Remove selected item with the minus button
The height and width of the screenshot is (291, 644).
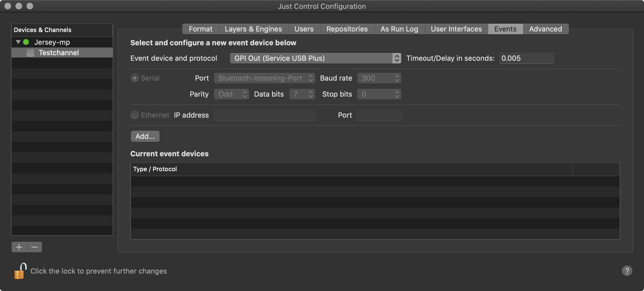(x=35, y=247)
